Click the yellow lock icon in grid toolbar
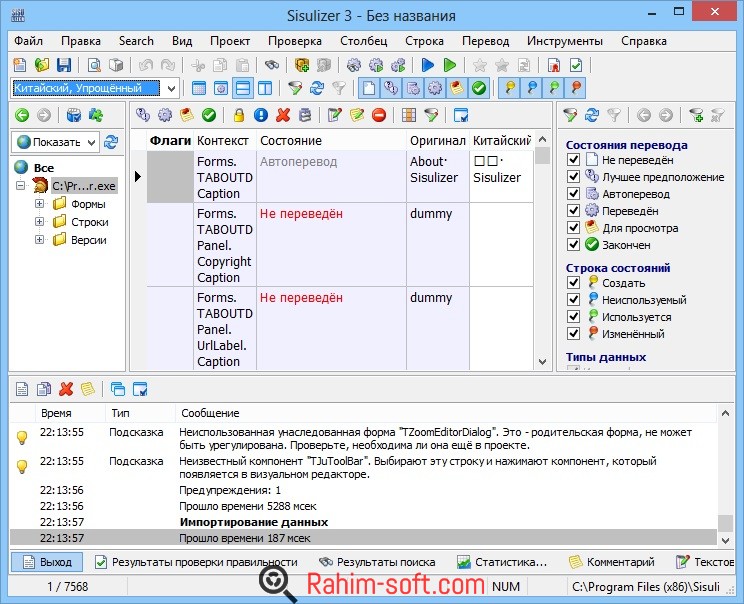Image resolution: width=744 pixels, height=604 pixels. 239,115
